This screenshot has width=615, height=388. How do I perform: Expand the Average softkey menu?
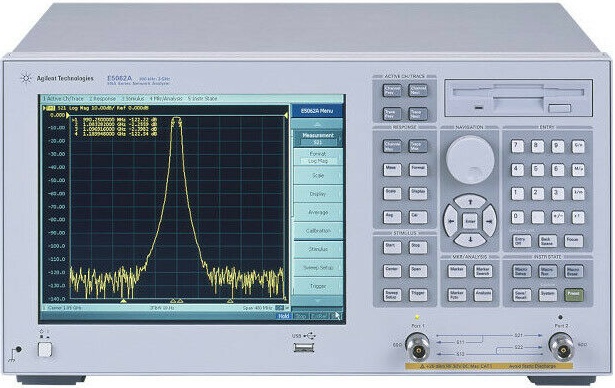318,213
